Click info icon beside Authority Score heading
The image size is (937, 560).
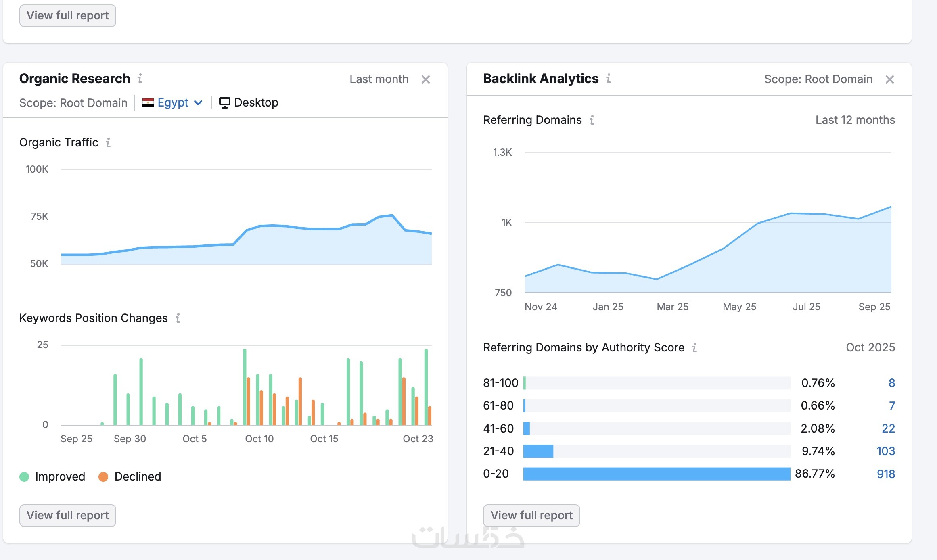click(694, 347)
